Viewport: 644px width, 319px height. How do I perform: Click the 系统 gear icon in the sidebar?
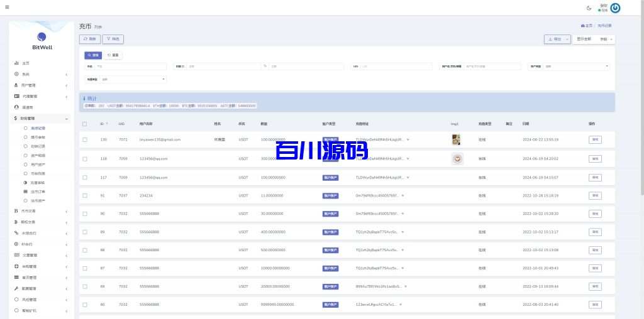[16, 74]
